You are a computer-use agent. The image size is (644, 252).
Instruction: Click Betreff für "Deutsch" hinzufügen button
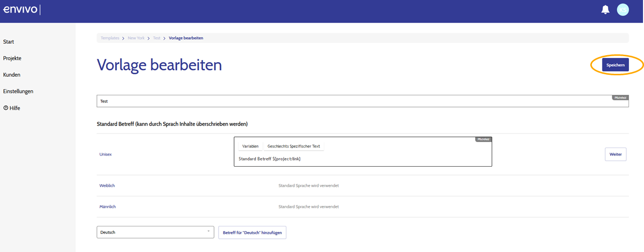tap(252, 232)
